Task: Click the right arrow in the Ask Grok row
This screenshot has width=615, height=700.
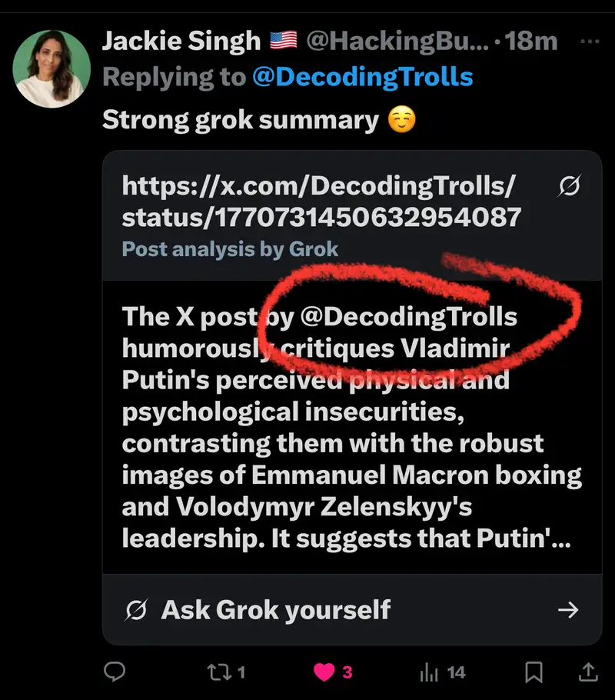Action: (568, 610)
